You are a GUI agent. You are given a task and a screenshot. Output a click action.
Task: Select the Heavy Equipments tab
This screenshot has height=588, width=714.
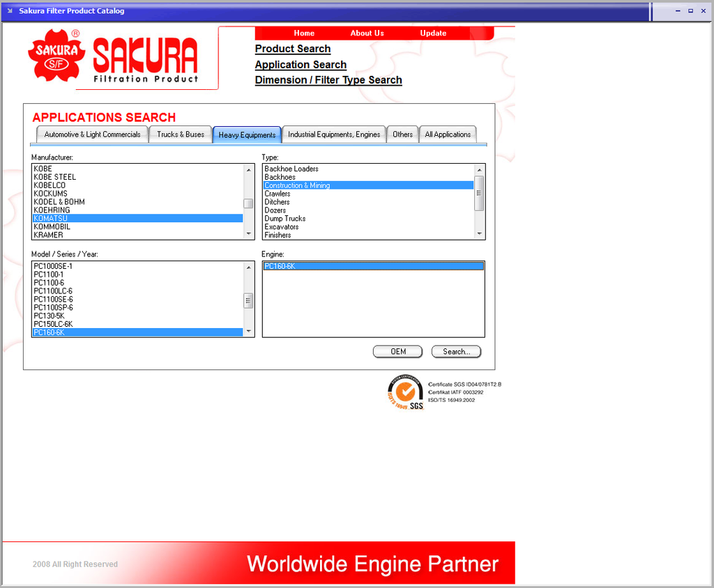(x=247, y=134)
